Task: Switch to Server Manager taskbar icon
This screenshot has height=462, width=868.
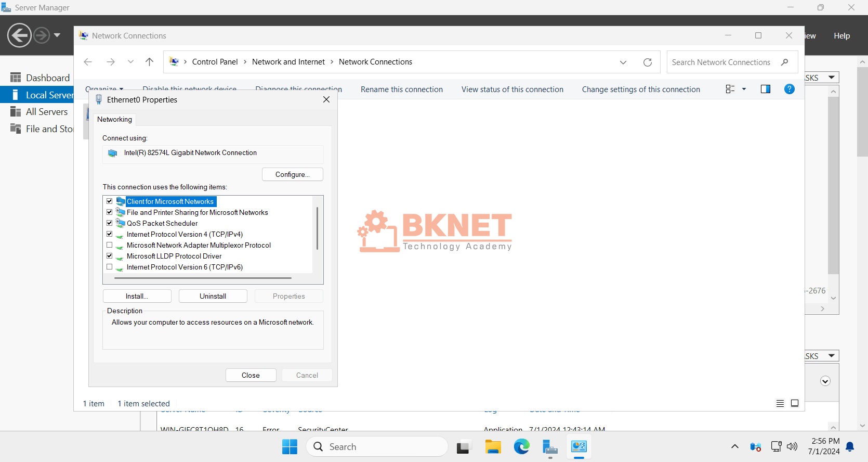Action: (x=550, y=446)
